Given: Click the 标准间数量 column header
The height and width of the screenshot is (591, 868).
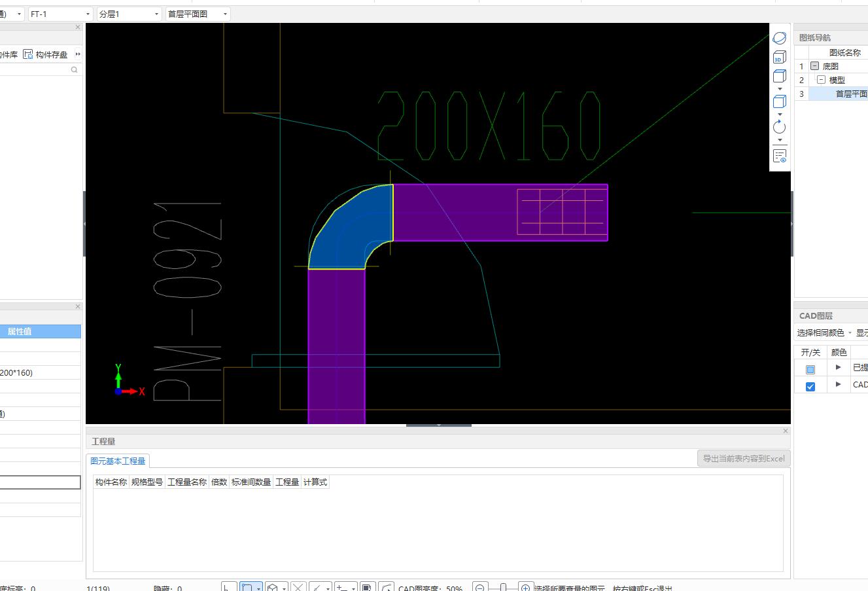Looking at the screenshot, I should [251, 482].
